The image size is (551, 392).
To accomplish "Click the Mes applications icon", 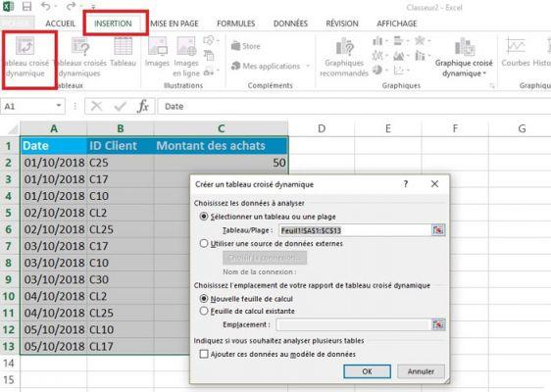I will coord(235,66).
